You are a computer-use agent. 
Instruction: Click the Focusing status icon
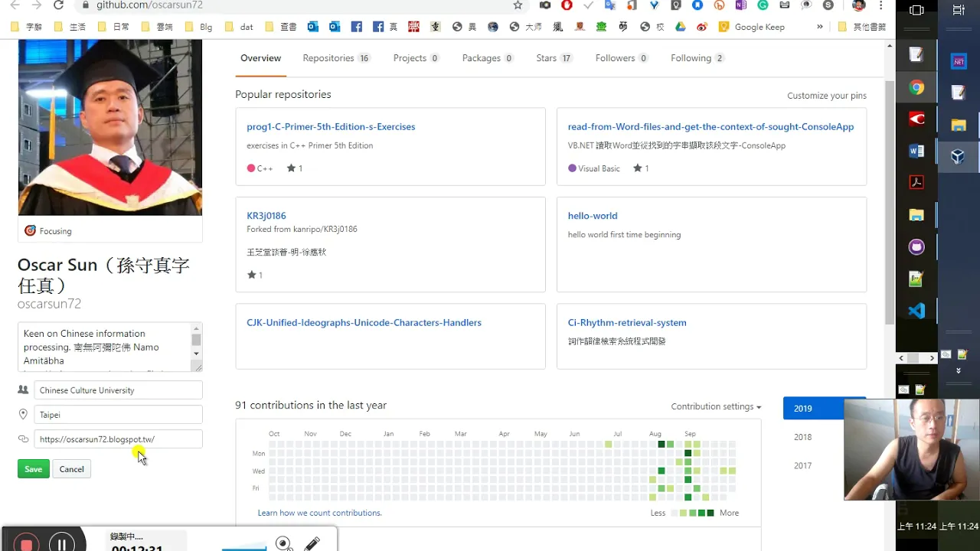30,230
